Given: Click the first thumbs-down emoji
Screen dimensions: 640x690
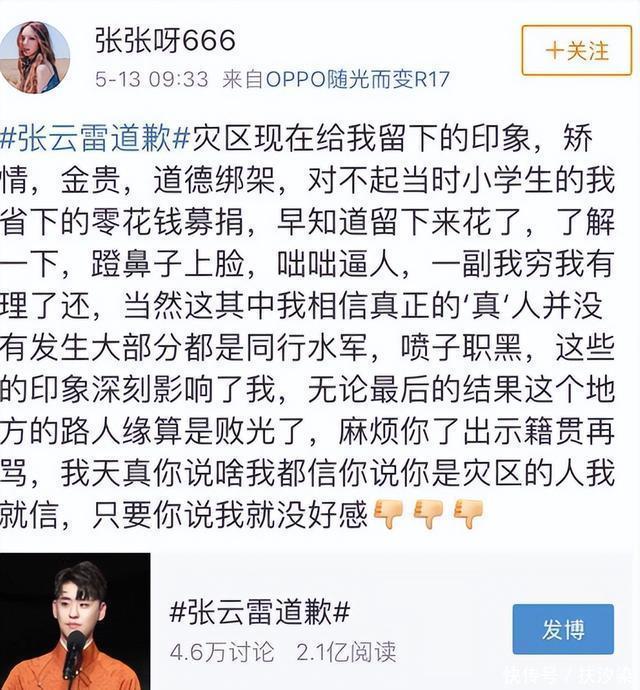Looking at the screenshot, I should tap(388, 514).
